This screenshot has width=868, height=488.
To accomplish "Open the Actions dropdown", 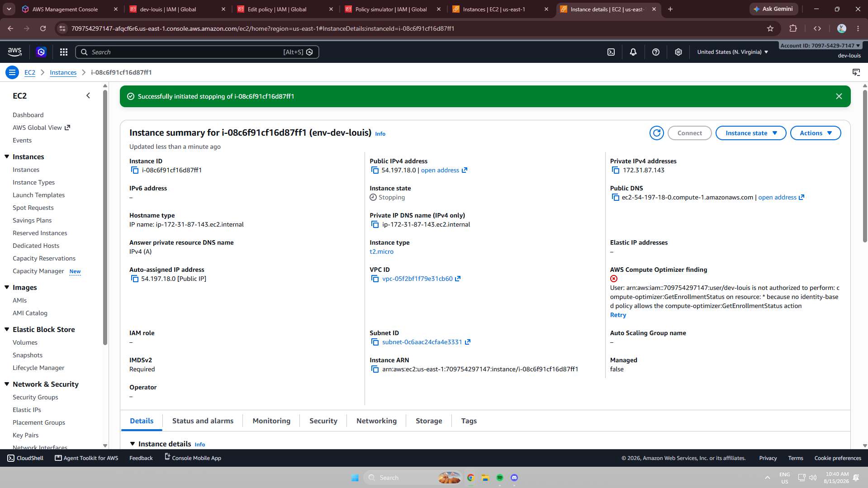I will (816, 133).
